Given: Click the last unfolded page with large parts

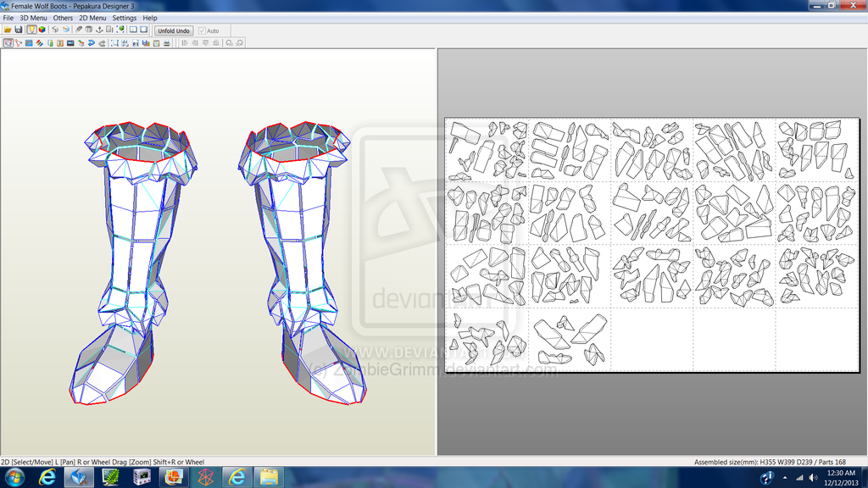Looking at the screenshot, I should pyautogui.click(x=570, y=339).
